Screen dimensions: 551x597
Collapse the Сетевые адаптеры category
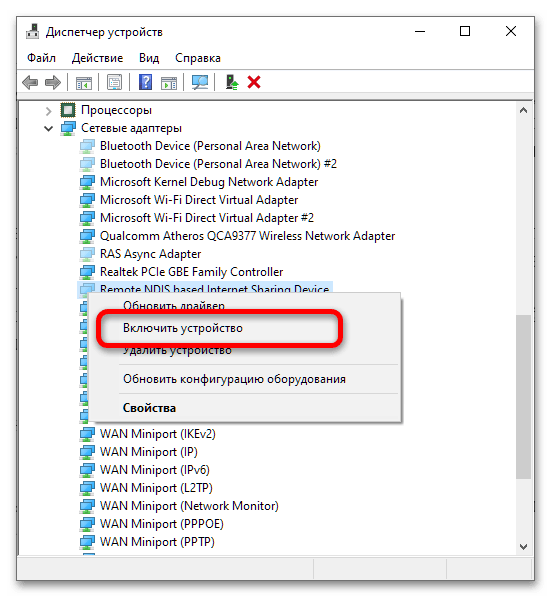(48, 129)
